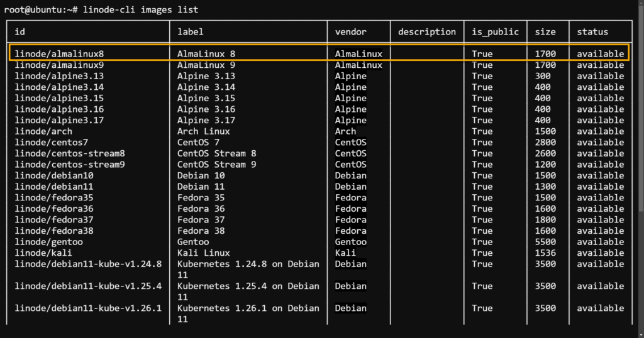Click the Gentoo size value 5500
Screen dimensions: 644x338
(x=545, y=242)
